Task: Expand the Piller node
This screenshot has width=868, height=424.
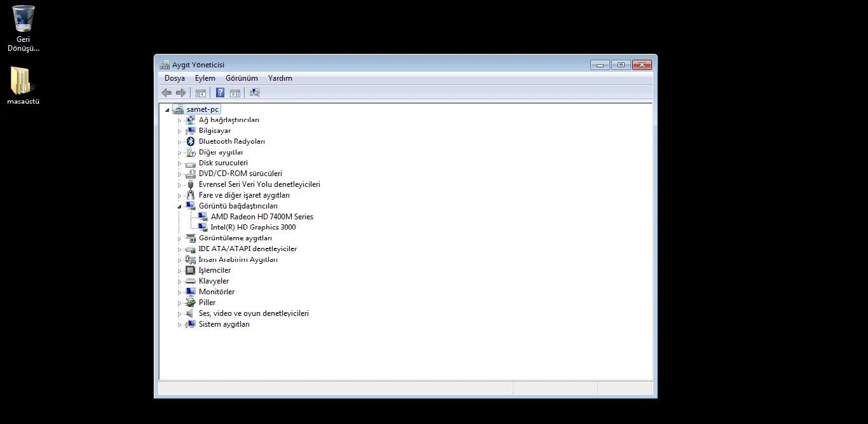Action: coord(179,303)
